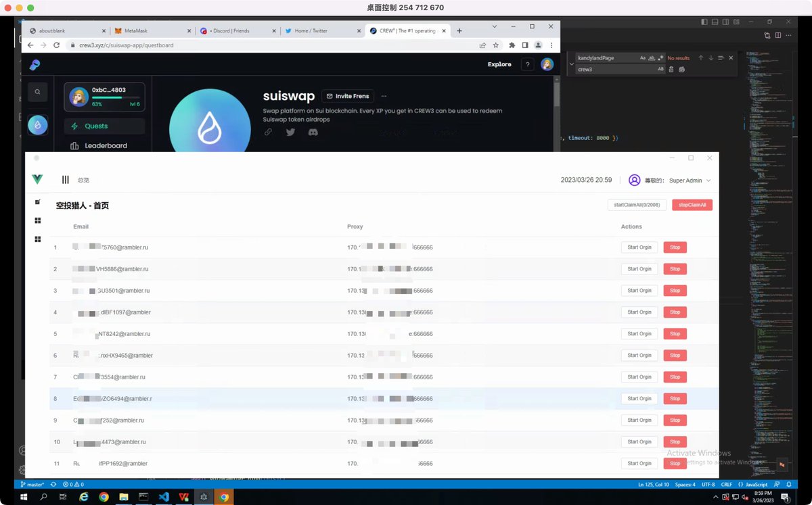
Task: Open the three-dot more options next to Invite Frens
Action: tap(384, 97)
